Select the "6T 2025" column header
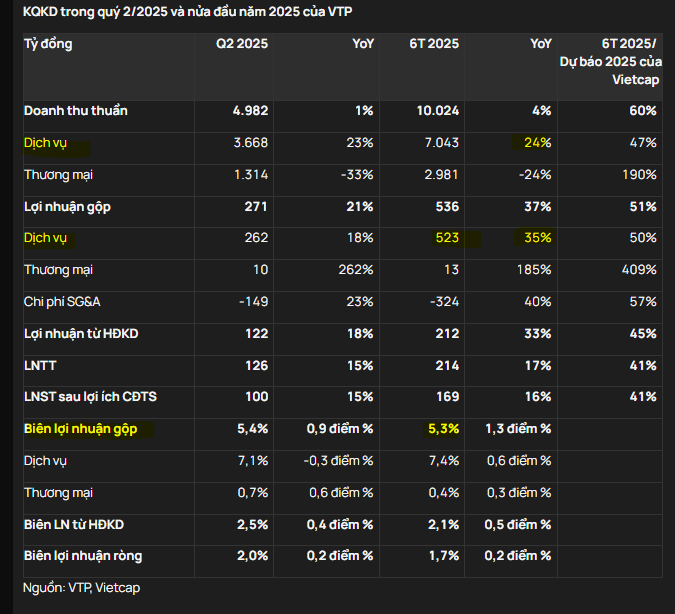Screen dimensions: 675x614 [x=434, y=44]
